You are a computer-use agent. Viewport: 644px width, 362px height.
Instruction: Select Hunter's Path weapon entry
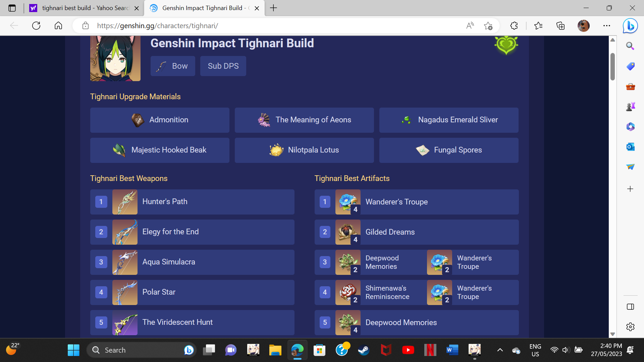(x=192, y=202)
